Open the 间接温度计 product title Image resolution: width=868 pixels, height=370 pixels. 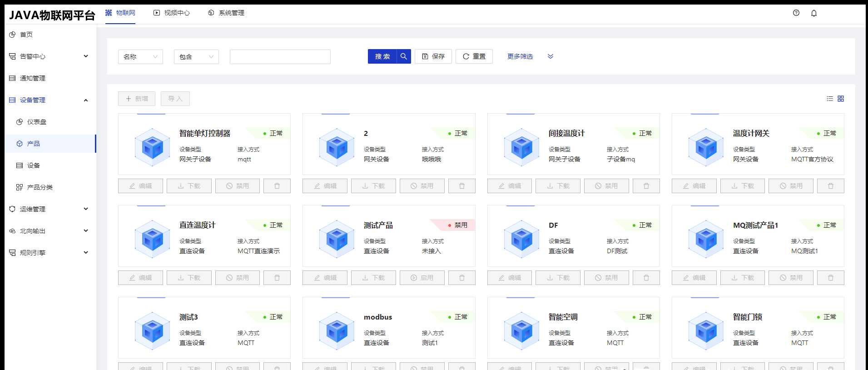[566, 133]
